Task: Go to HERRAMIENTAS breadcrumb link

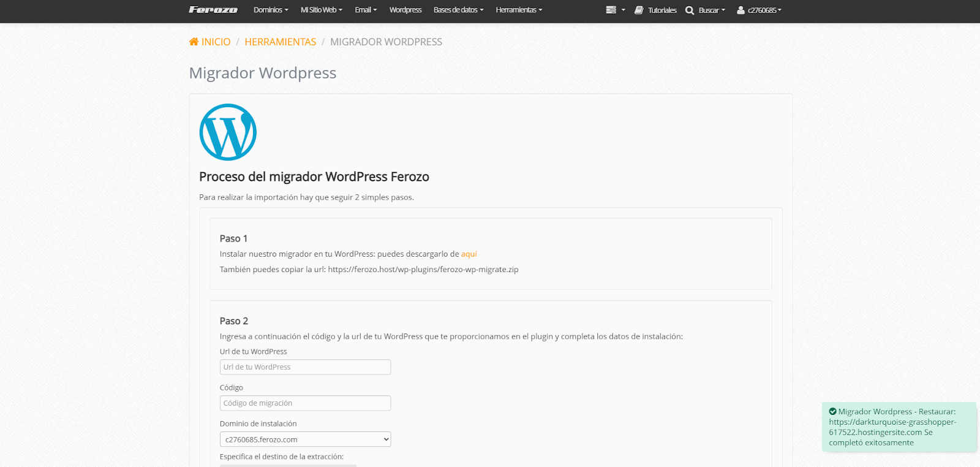Action: click(280, 42)
